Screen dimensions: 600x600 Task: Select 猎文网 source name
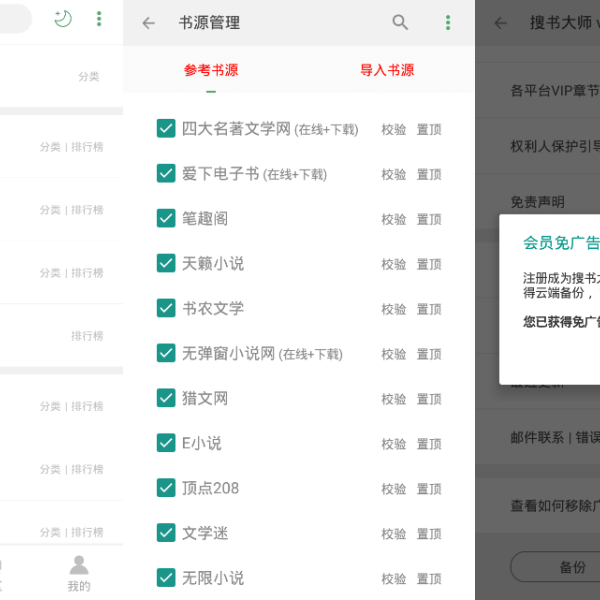[x=205, y=398]
